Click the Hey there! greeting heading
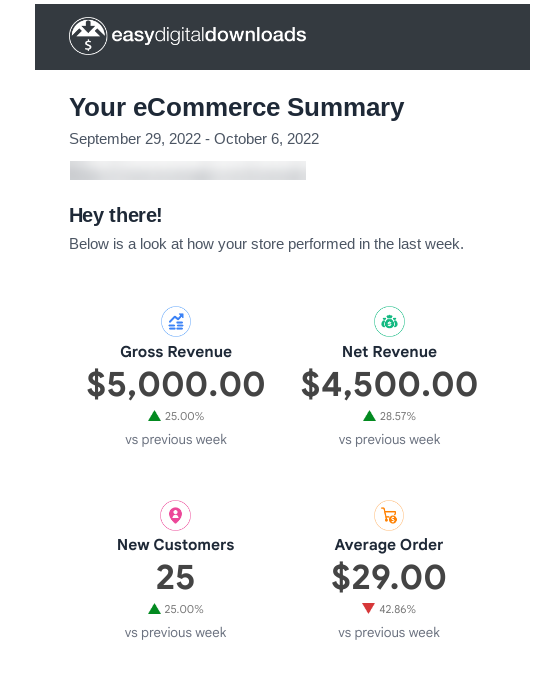 coord(115,215)
